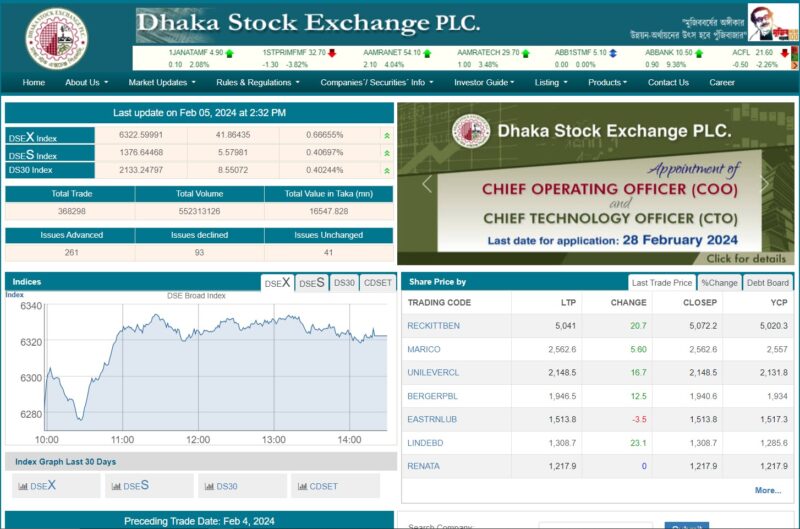
Task: Expand the Market Updates menu
Action: coord(160,82)
